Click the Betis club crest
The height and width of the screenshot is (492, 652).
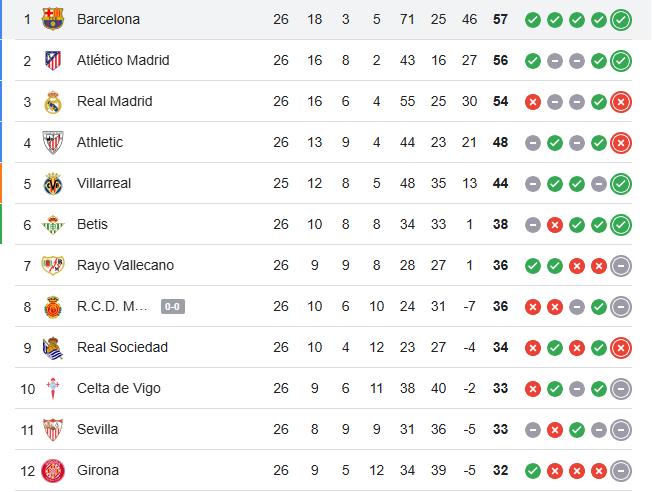53,225
